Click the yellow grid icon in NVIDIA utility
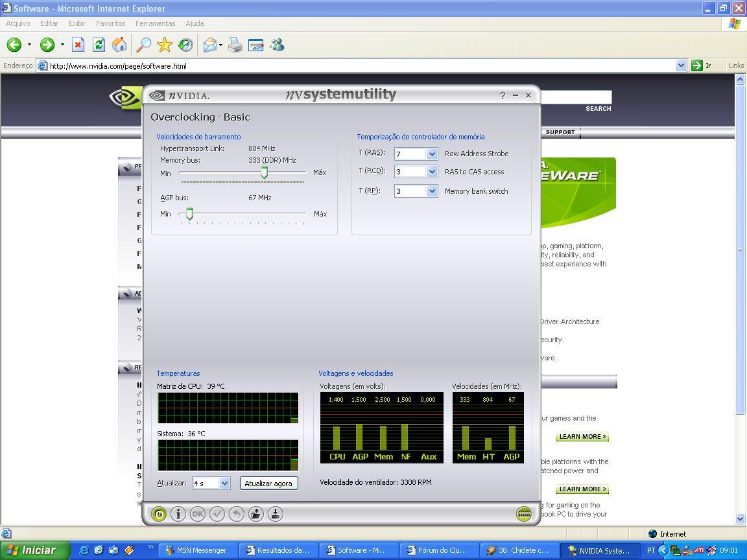 [x=524, y=514]
